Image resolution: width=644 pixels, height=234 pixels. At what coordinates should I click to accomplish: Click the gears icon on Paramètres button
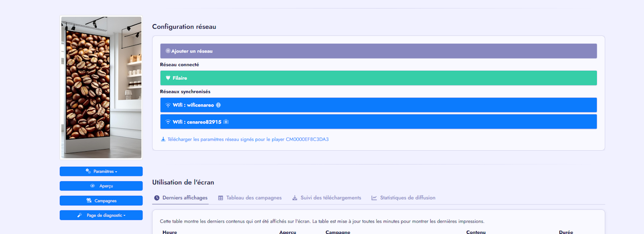coord(88,171)
